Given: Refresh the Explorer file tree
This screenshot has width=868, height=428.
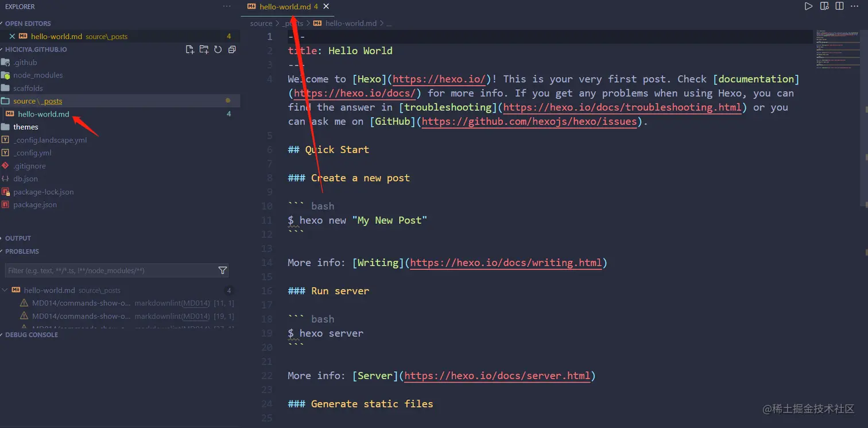Looking at the screenshot, I should [218, 50].
